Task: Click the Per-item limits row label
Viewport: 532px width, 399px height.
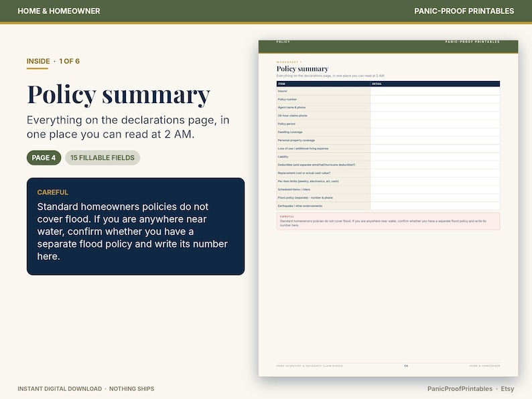Action: [x=308, y=181]
